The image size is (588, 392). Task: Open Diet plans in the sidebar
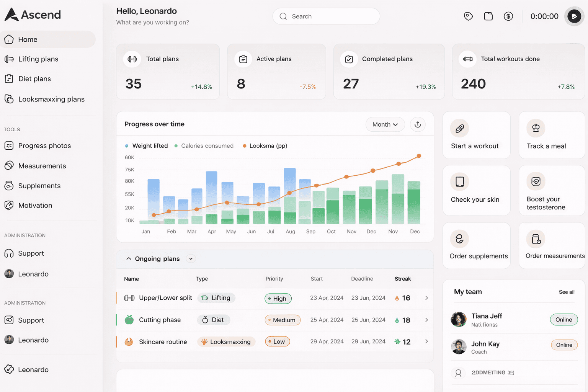pos(34,78)
